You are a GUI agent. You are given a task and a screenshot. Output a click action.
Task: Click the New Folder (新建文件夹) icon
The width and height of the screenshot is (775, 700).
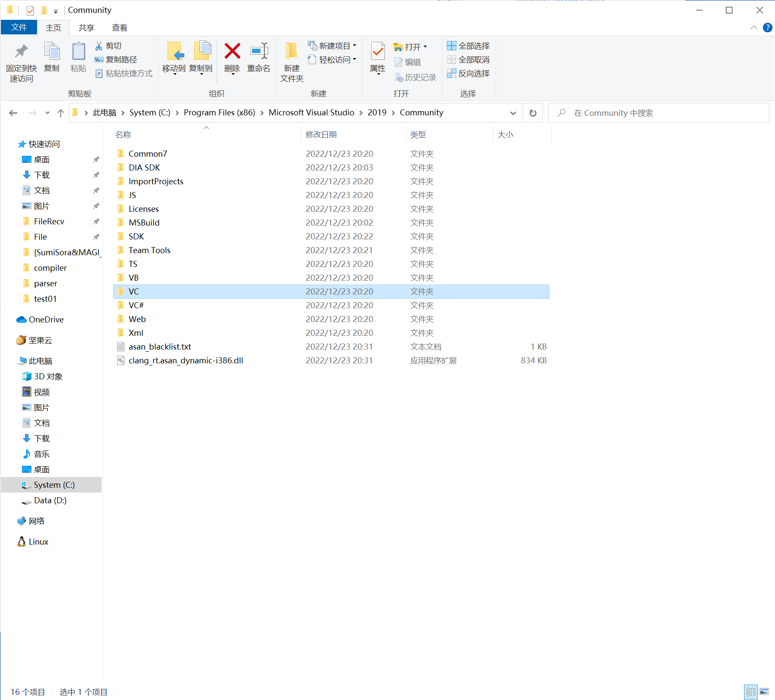291,52
